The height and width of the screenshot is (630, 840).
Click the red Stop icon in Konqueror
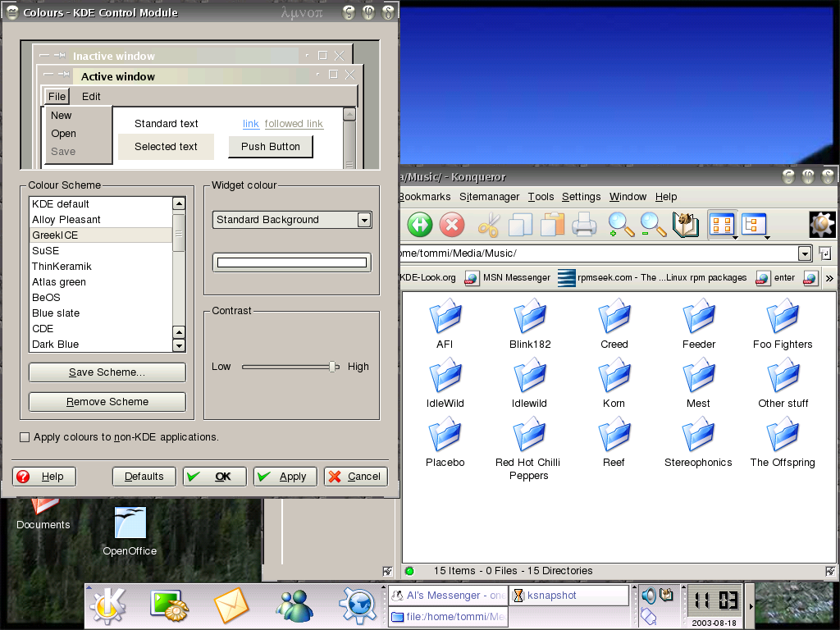click(x=452, y=224)
